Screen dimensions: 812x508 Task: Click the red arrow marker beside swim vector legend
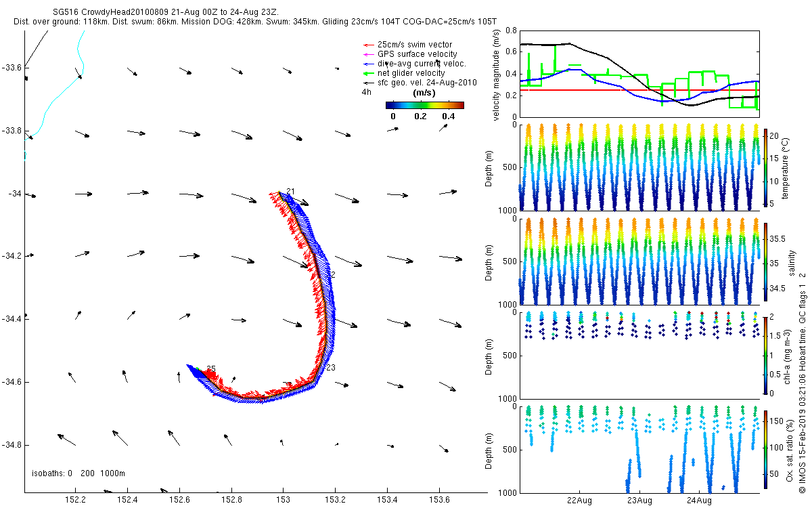(x=369, y=45)
